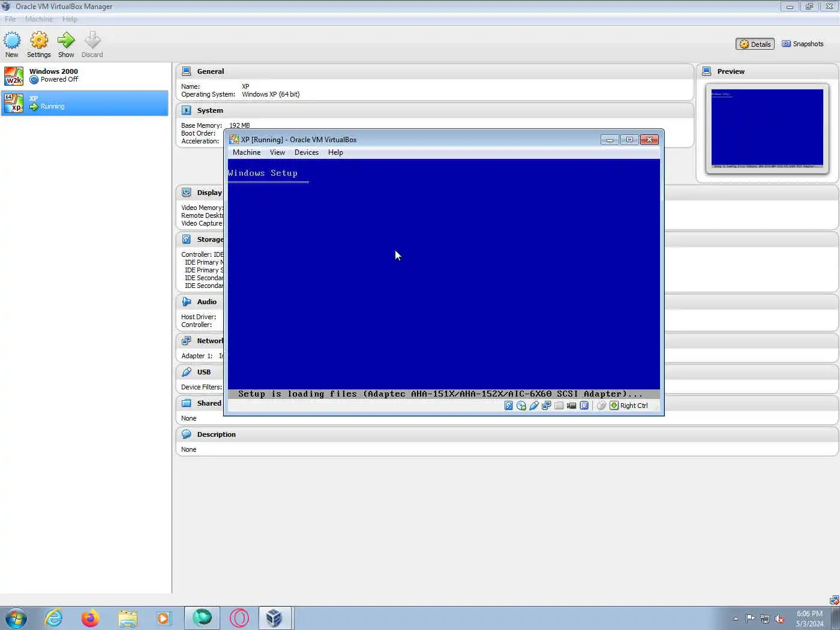Open the Devices menu in XP window
Viewport: 840px width, 630px height.
click(x=307, y=152)
